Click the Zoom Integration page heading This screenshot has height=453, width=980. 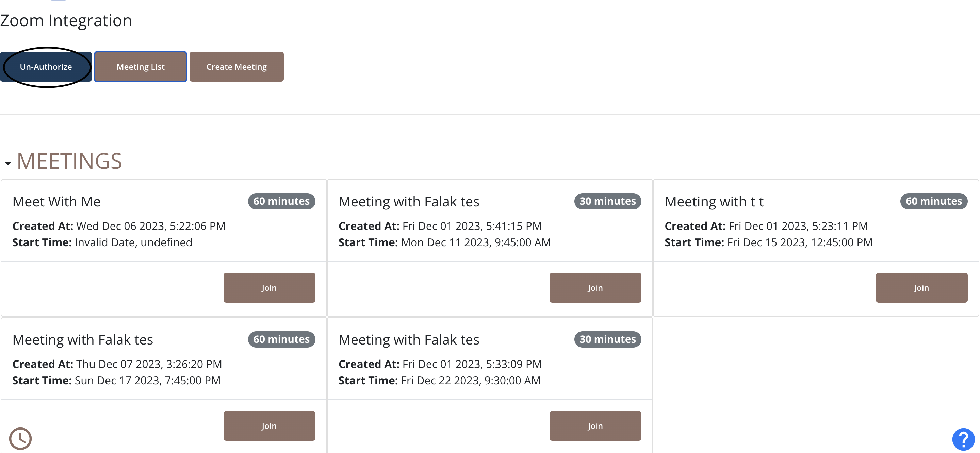66,20
